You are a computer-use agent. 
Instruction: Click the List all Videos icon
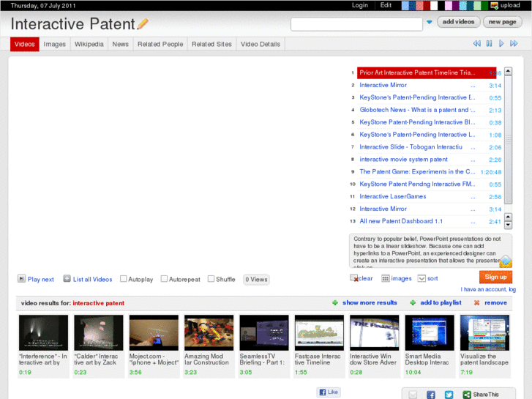[x=67, y=279]
